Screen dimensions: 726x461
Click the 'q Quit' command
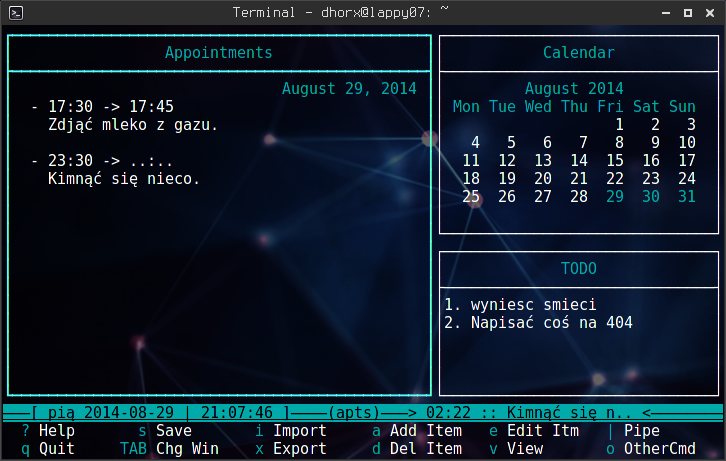[48, 449]
